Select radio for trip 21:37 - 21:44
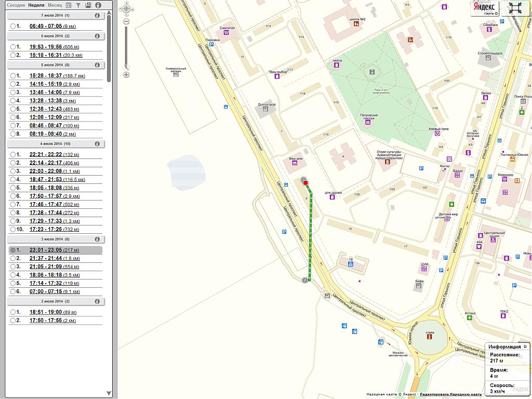The image size is (532, 399). pos(13,258)
